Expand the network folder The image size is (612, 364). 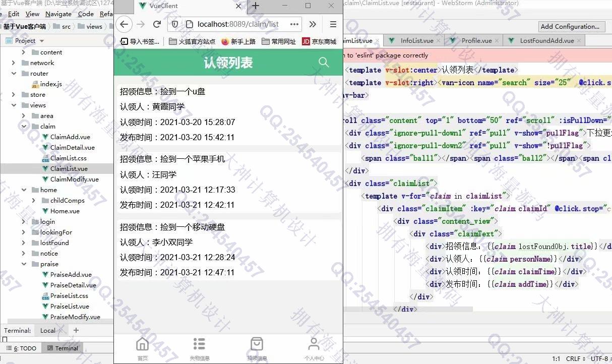(13, 63)
